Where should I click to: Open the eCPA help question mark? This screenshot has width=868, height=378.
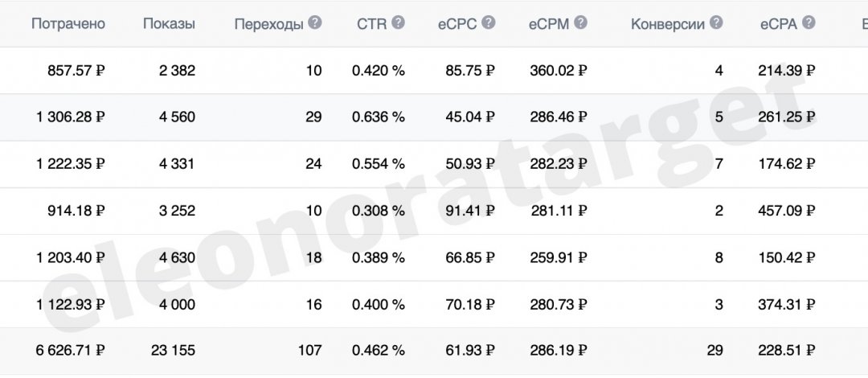(x=809, y=23)
